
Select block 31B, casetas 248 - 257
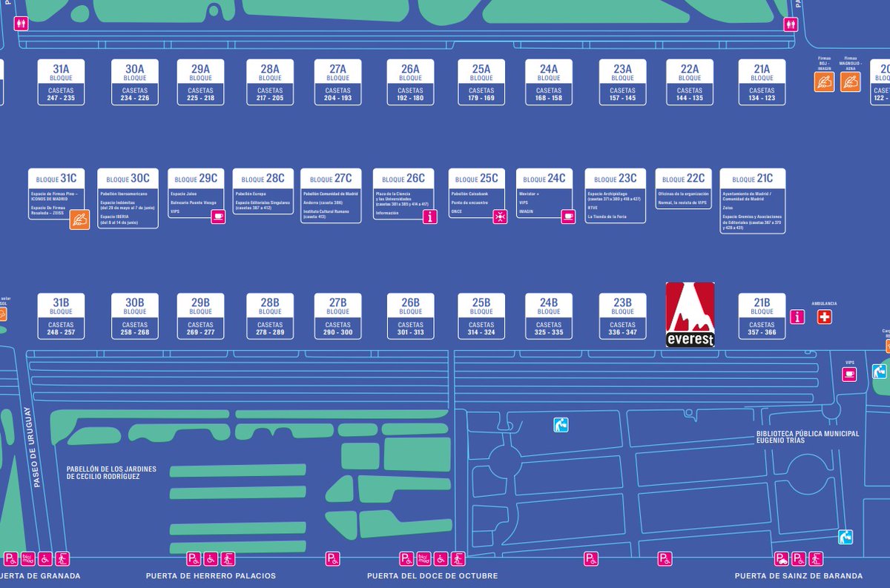pos(61,317)
